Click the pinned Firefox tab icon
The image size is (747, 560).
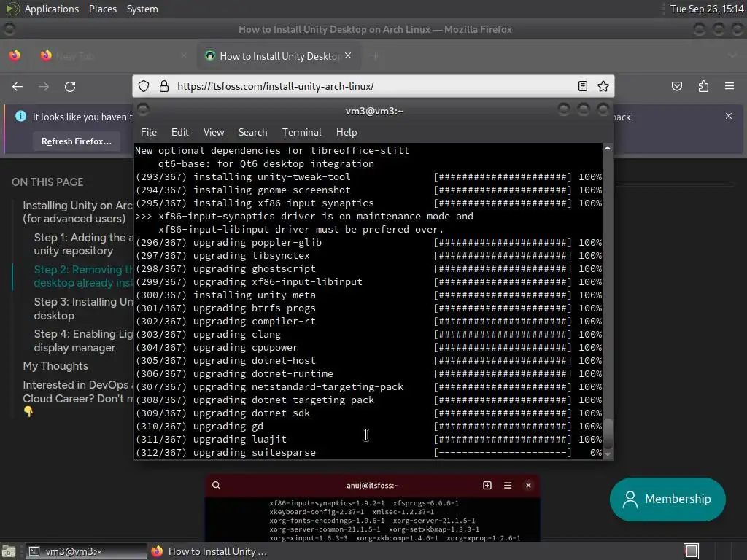(x=15, y=55)
